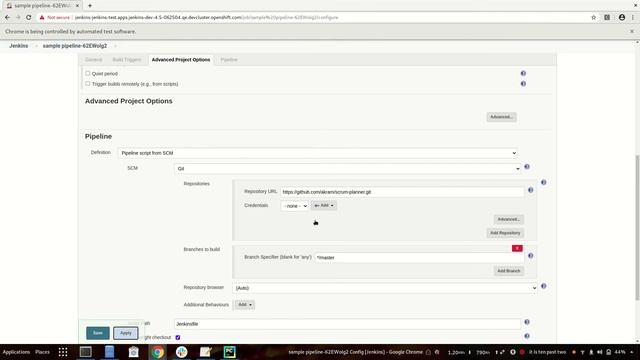The height and width of the screenshot is (360, 640).
Task: Open the Credentials none dropdown
Action: tap(295, 206)
